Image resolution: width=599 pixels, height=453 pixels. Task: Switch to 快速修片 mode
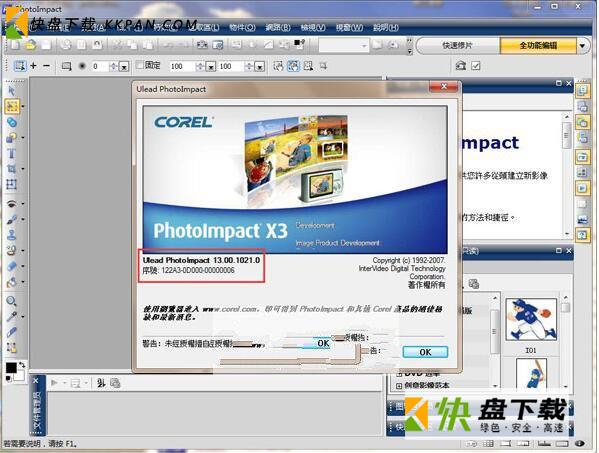coord(457,45)
